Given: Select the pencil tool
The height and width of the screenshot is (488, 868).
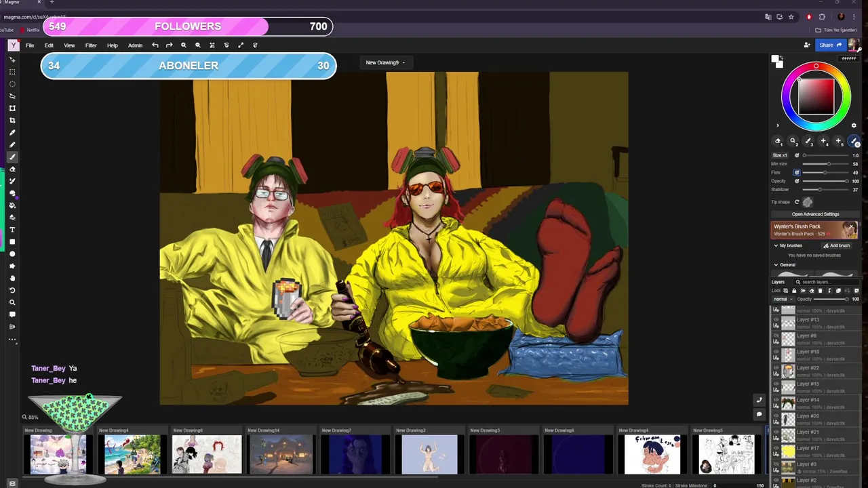Looking at the screenshot, I should [12, 145].
